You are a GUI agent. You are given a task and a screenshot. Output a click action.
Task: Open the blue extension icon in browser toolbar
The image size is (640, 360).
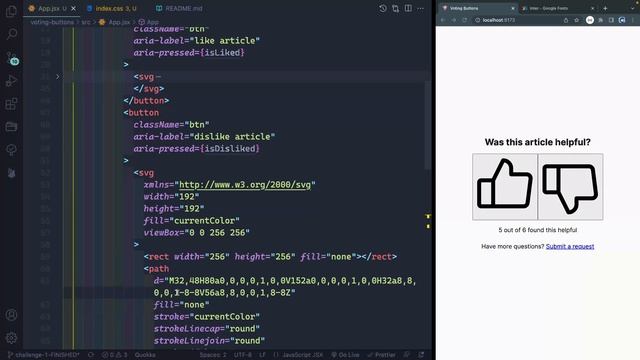point(622,20)
